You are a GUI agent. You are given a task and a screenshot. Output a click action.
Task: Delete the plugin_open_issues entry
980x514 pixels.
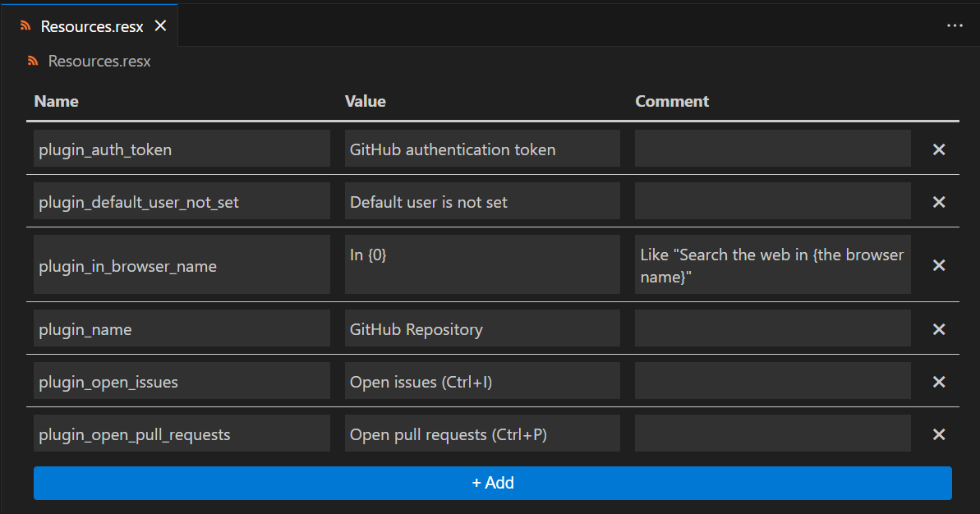tap(939, 382)
